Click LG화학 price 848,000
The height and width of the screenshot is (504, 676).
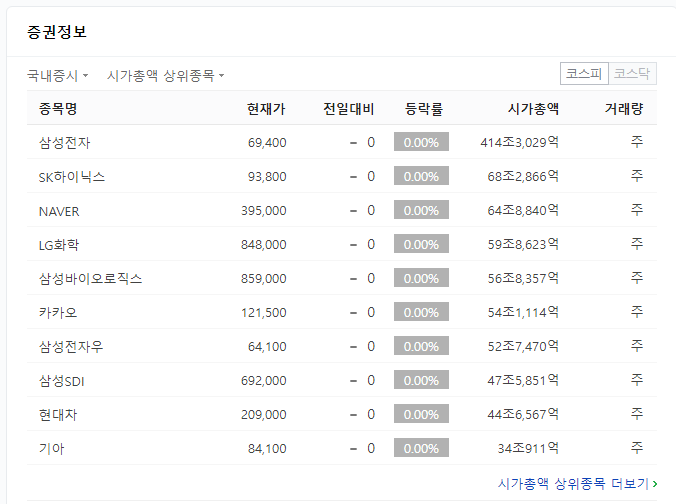coord(263,245)
